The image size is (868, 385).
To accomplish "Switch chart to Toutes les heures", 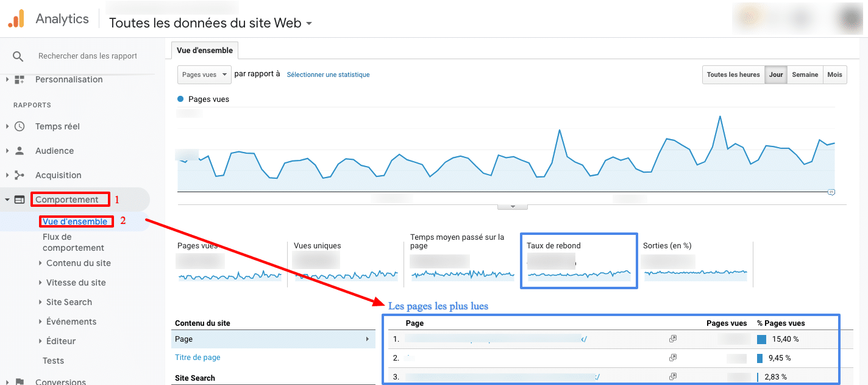I will (x=733, y=74).
